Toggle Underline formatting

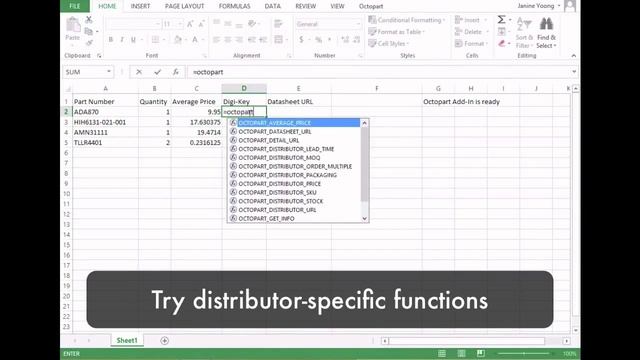(133, 40)
